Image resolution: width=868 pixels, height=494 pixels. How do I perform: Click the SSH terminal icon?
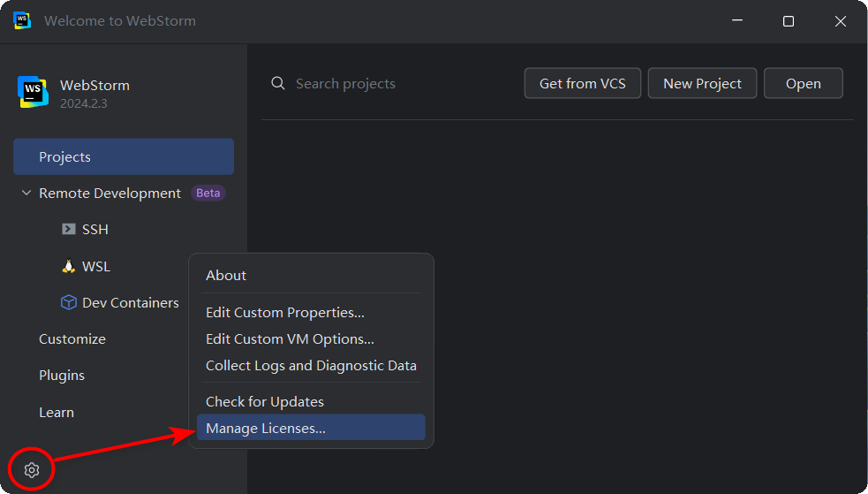tap(68, 230)
